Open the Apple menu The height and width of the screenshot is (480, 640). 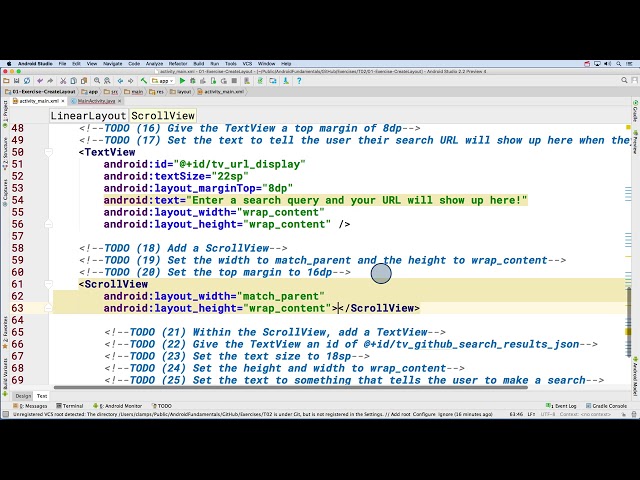(x=9, y=64)
